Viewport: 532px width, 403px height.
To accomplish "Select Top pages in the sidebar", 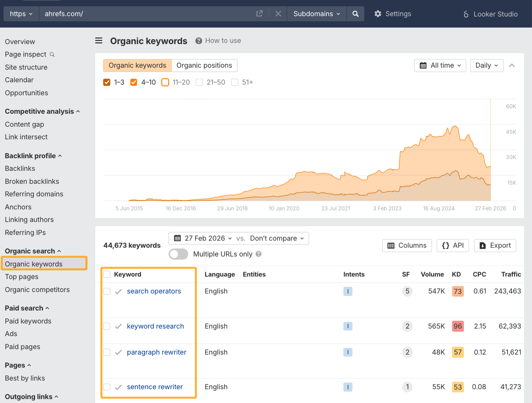I will pos(21,277).
